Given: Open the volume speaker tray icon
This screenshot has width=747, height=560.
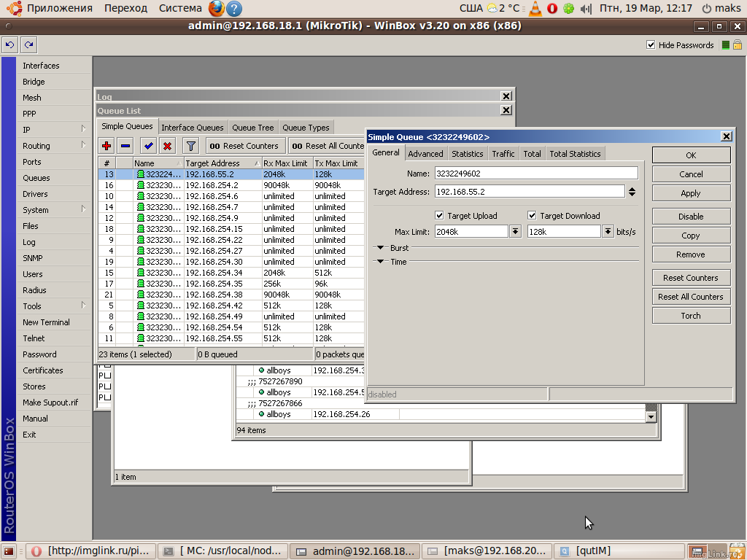Looking at the screenshot, I should 586,8.
